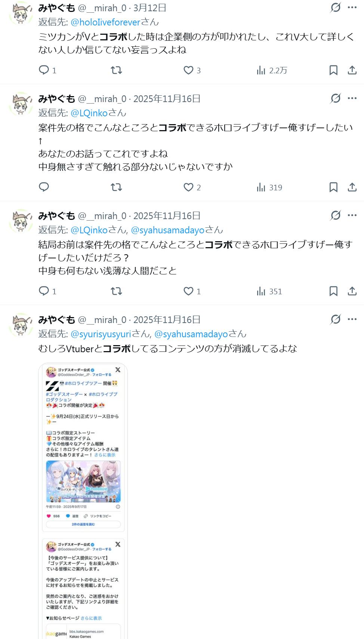Screen dimensions: 364x639
Task: Repost the tweet with 351 views
Action: coord(117,291)
